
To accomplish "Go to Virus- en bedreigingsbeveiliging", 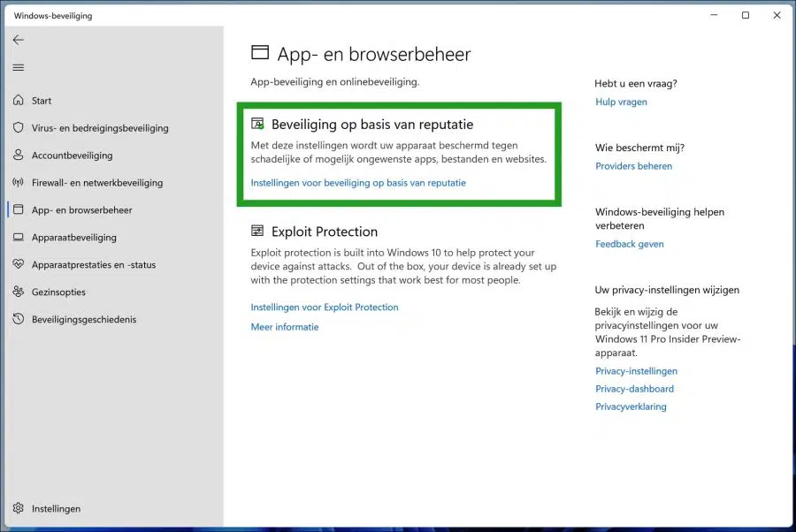I will coord(100,128).
